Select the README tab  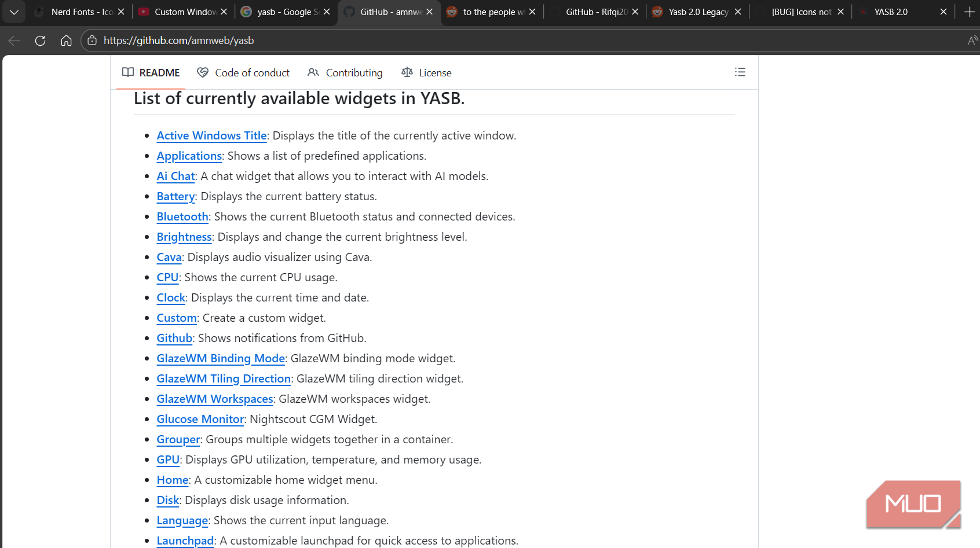pyautogui.click(x=151, y=72)
